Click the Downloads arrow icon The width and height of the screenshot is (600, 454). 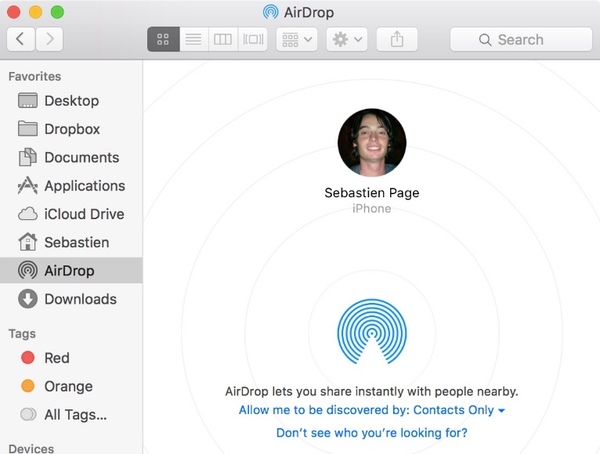(28, 299)
